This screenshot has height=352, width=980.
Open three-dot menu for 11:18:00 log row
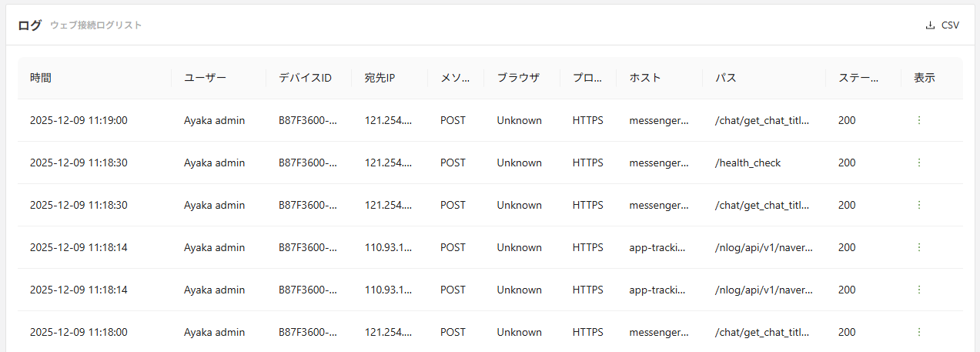coord(919,333)
